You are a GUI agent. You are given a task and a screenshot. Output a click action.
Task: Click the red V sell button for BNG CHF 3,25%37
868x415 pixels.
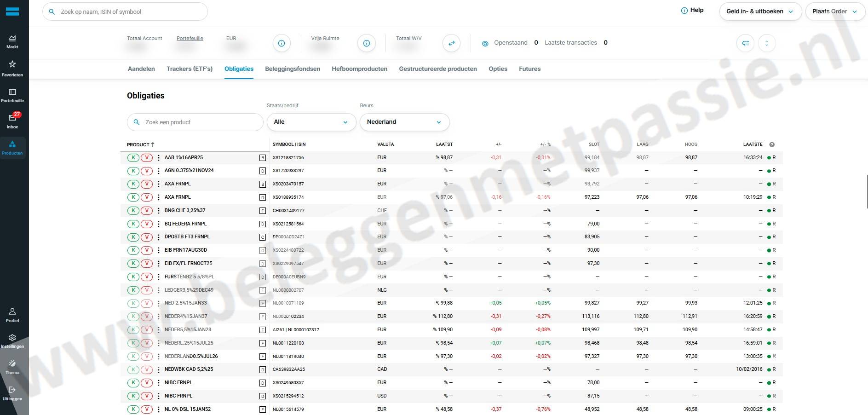pos(147,211)
